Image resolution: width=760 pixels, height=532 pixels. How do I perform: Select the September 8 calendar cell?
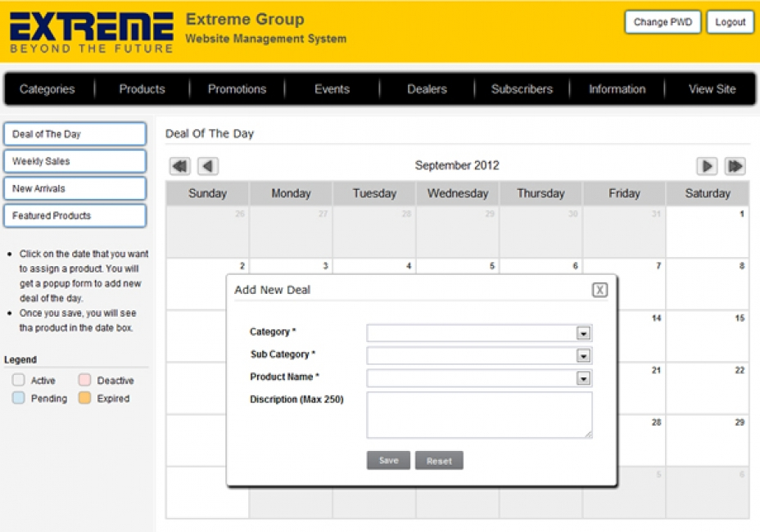pyautogui.click(x=708, y=284)
